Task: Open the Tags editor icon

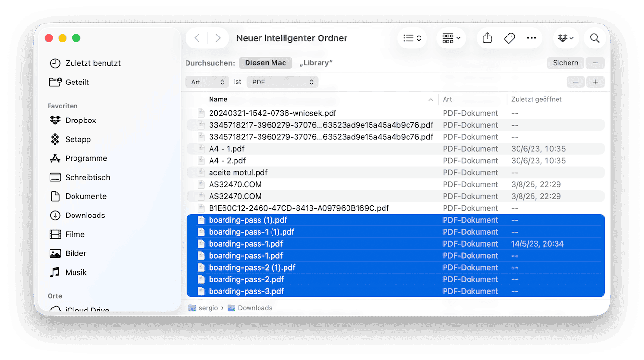Action: coord(509,38)
